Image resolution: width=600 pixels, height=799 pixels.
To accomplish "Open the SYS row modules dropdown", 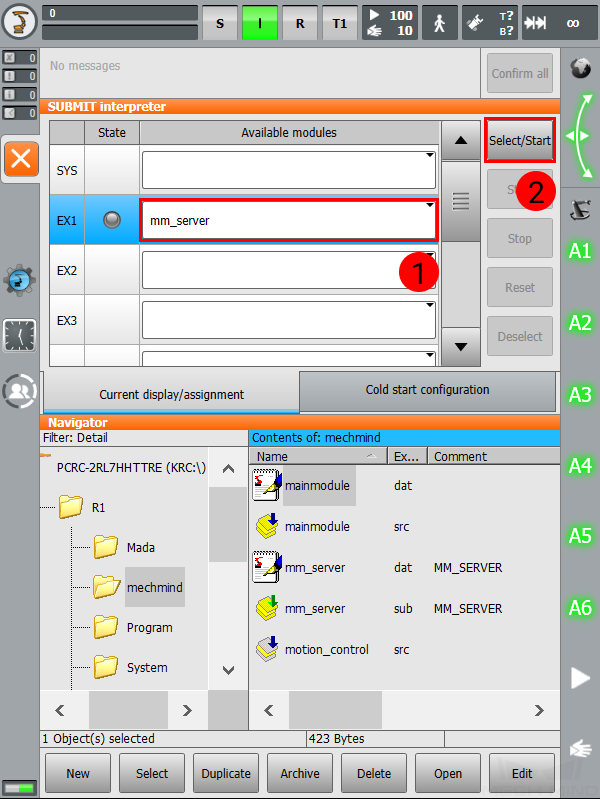I will pos(289,170).
